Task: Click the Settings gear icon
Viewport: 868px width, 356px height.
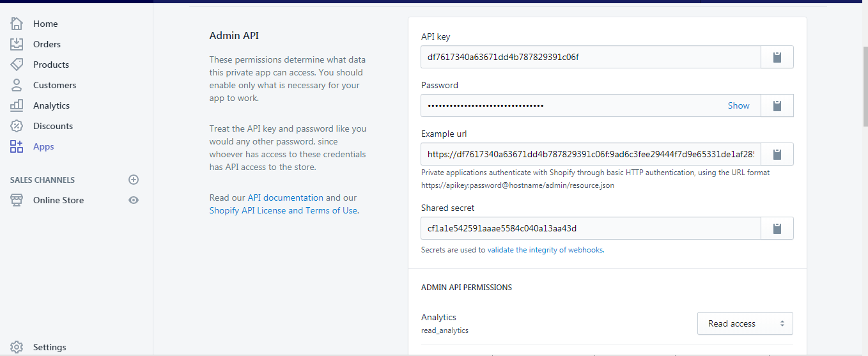Action: click(x=17, y=347)
